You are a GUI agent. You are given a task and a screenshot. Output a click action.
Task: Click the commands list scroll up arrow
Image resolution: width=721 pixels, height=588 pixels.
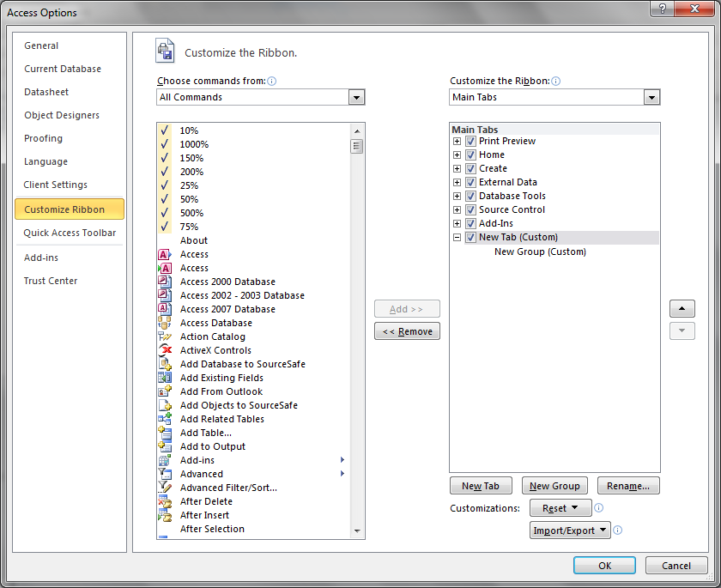[357, 131]
